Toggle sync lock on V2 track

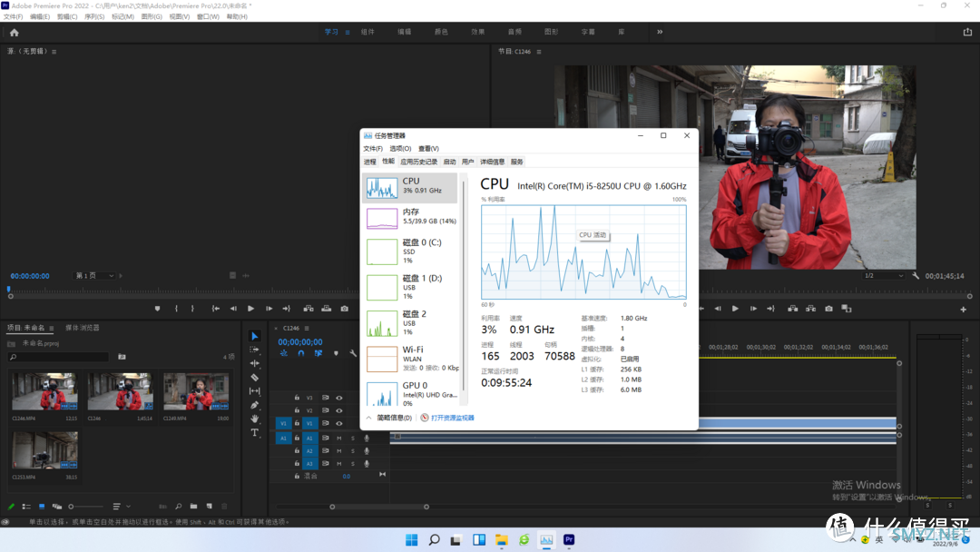click(326, 410)
